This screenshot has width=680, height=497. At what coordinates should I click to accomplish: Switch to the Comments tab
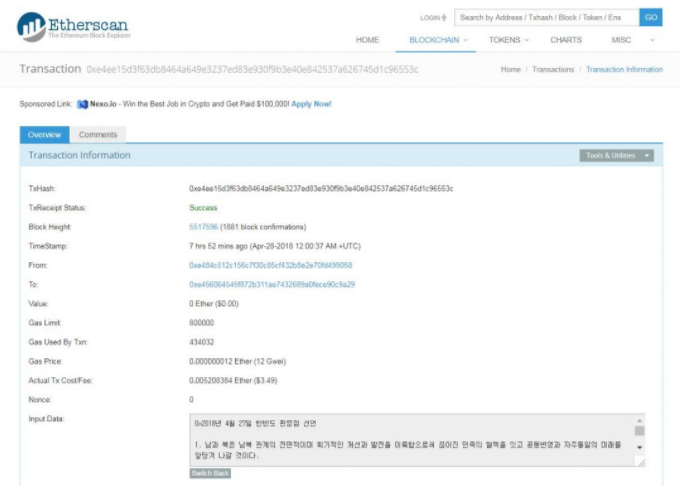98,135
